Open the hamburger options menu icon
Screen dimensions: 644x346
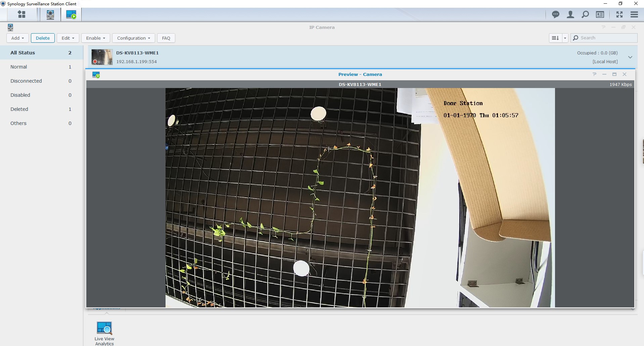[634, 14]
